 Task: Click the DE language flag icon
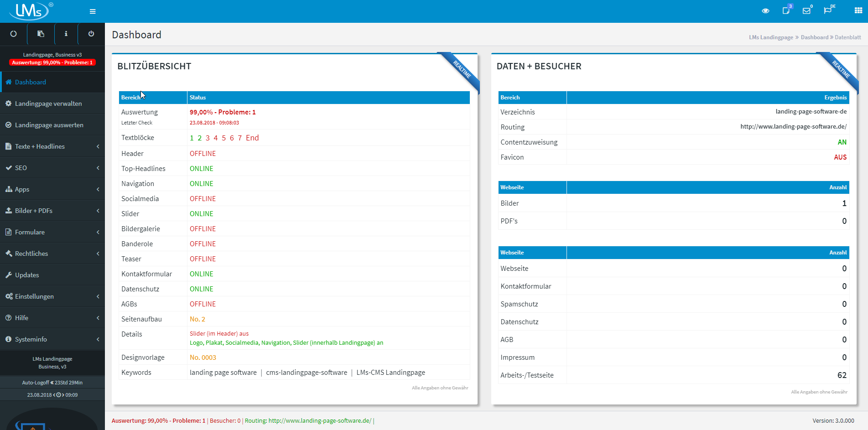[829, 10]
